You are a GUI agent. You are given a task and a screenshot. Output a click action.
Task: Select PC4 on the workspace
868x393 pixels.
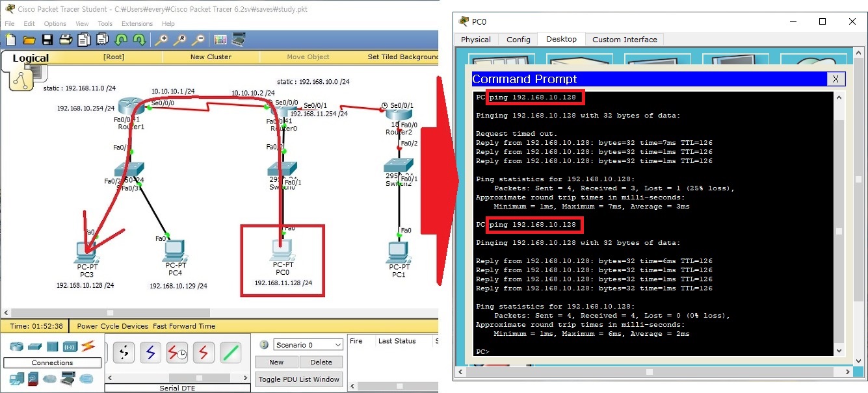174,252
